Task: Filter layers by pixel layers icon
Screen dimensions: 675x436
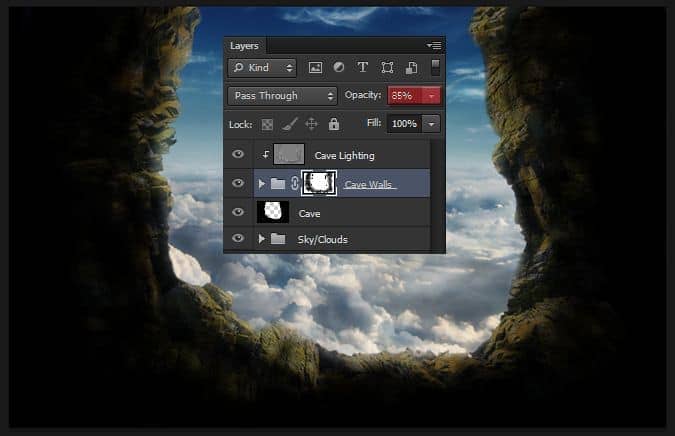Action: tap(315, 68)
